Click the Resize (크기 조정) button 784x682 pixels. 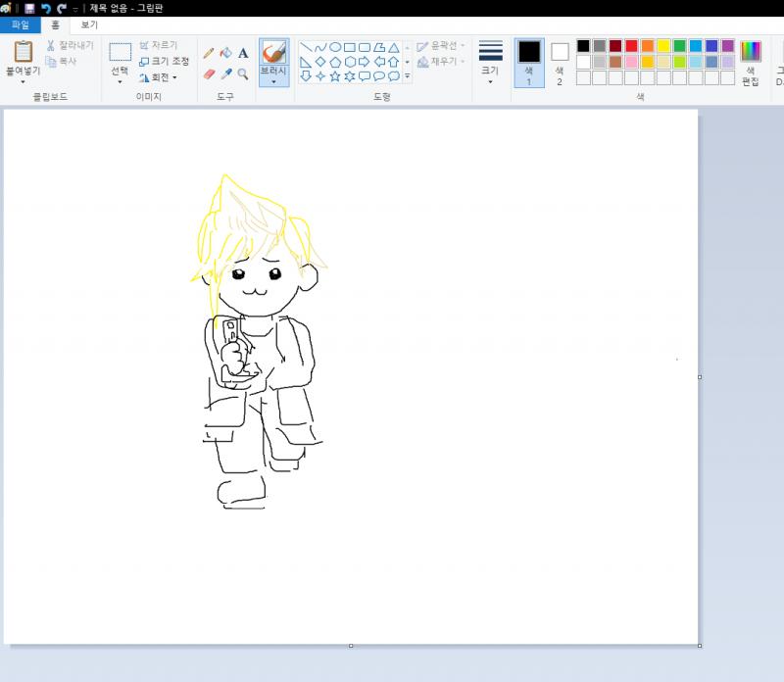point(164,61)
